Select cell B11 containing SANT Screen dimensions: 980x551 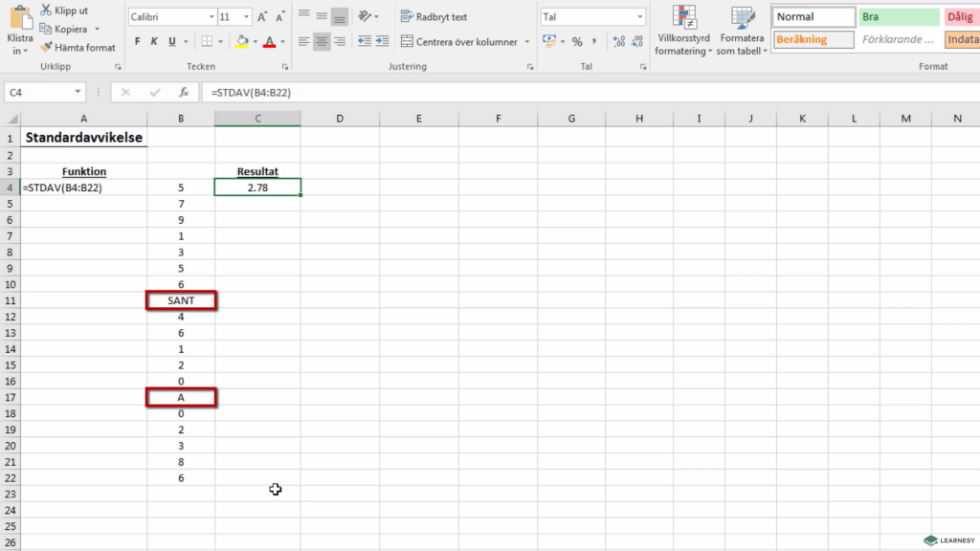[x=181, y=300]
